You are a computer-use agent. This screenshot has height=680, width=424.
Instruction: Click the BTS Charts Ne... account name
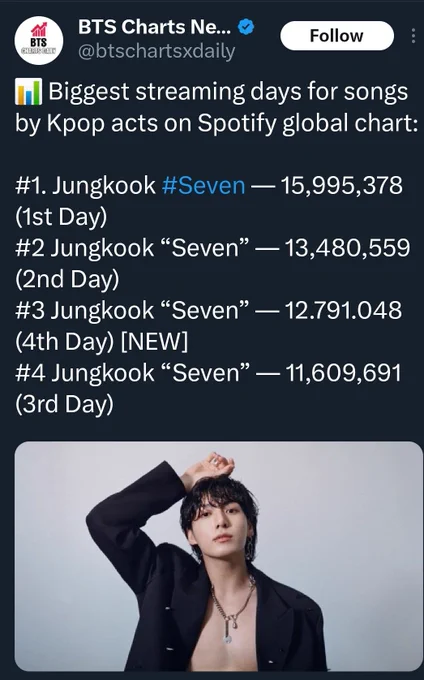pyautogui.click(x=155, y=27)
